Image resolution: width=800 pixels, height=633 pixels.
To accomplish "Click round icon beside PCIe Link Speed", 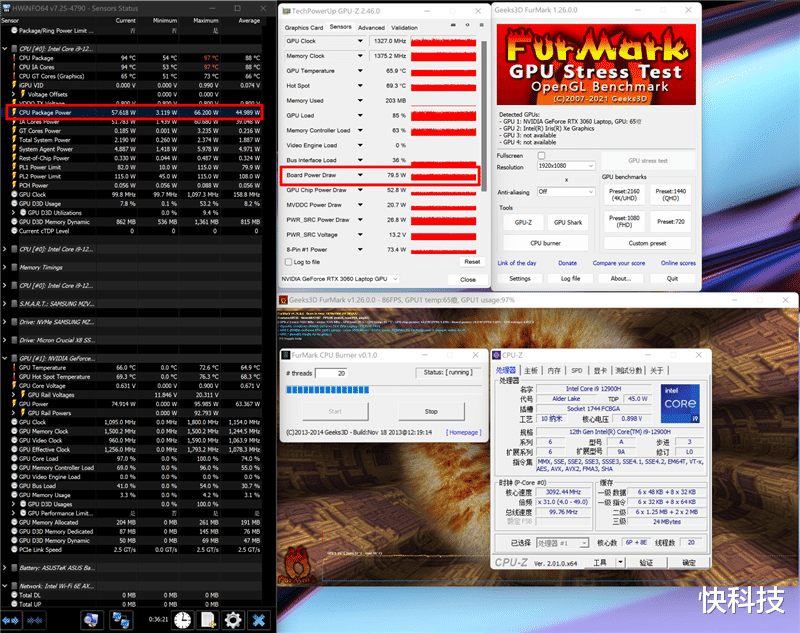I will [x=14, y=550].
